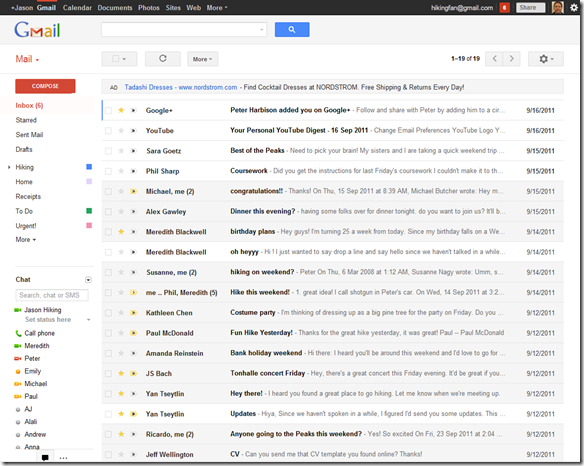
Task: Click importance marker on Kathleen Chen email
Action: (133, 313)
